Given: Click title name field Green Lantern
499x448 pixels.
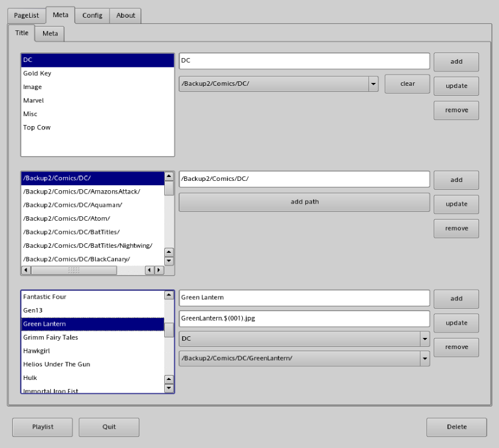Looking at the screenshot, I should (304, 298).
